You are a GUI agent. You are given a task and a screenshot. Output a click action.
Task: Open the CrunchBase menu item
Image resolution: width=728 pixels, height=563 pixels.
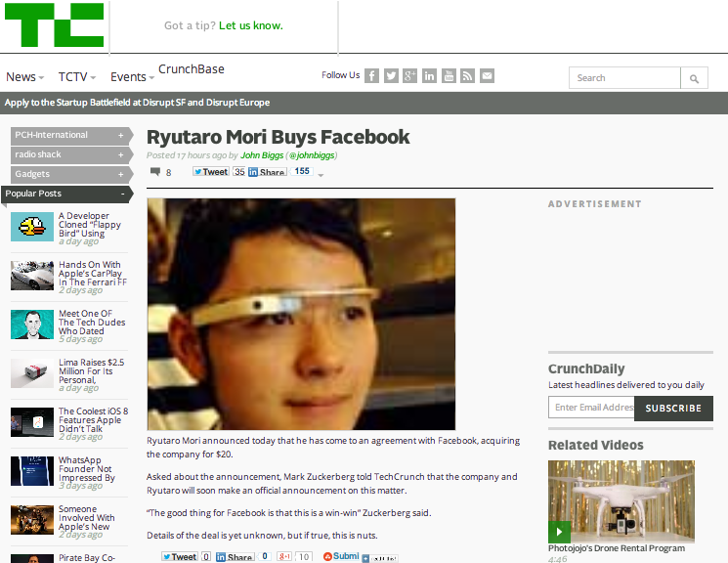191,69
